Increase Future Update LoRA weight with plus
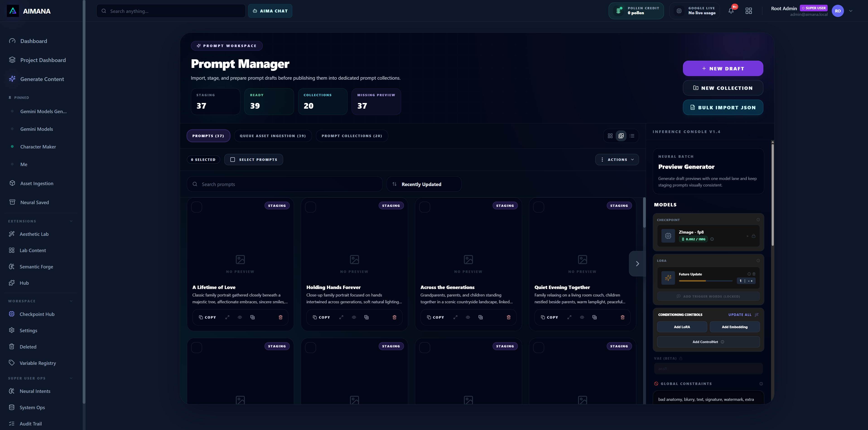This screenshot has height=430, width=868. (x=752, y=281)
